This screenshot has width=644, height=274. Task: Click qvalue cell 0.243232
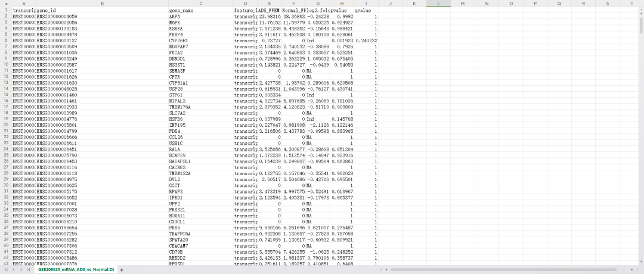coord(366,41)
